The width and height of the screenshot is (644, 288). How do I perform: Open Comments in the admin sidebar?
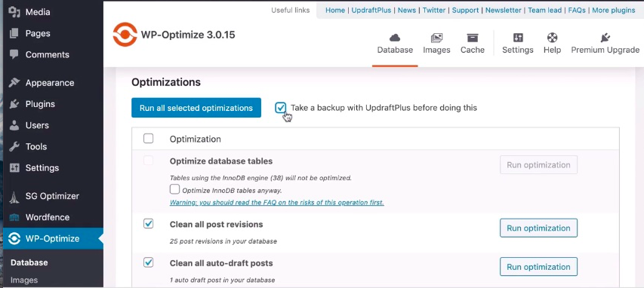[48, 54]
